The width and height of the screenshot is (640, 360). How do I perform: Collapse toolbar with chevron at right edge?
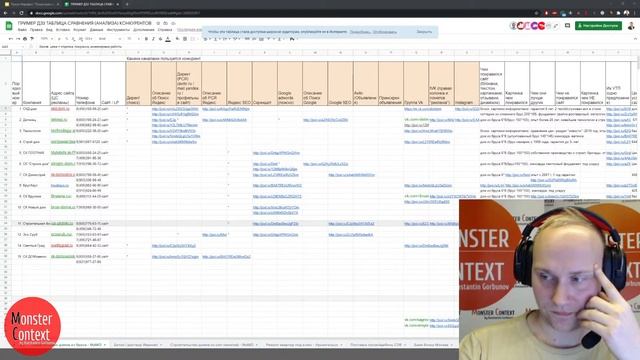pyautogui.click(x=635, y=39)
